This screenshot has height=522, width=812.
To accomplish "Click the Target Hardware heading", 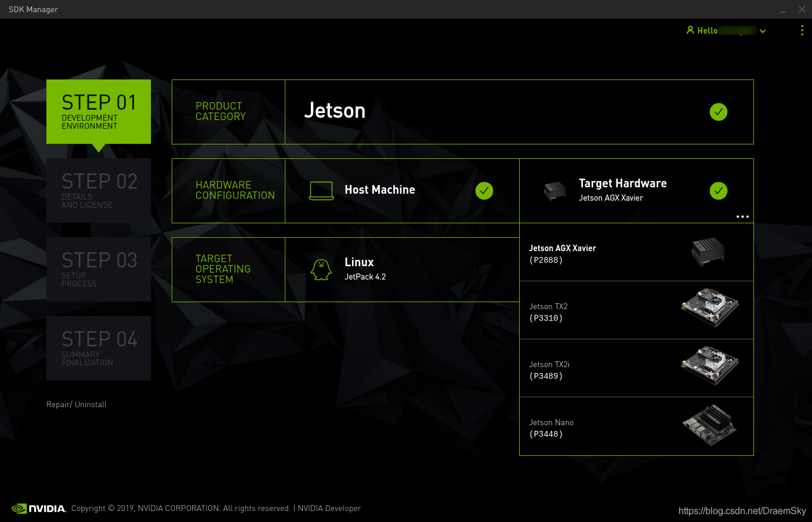I will click(623, 183).
